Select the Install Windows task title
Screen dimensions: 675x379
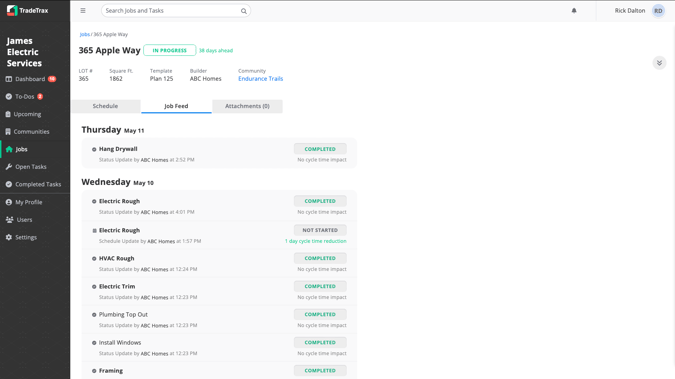click(120, 343)
